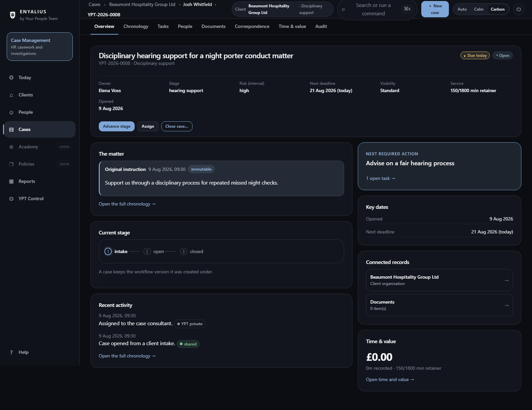Open full chronology link under Recent activity
The image size is (532, 410).
[127, 356]
